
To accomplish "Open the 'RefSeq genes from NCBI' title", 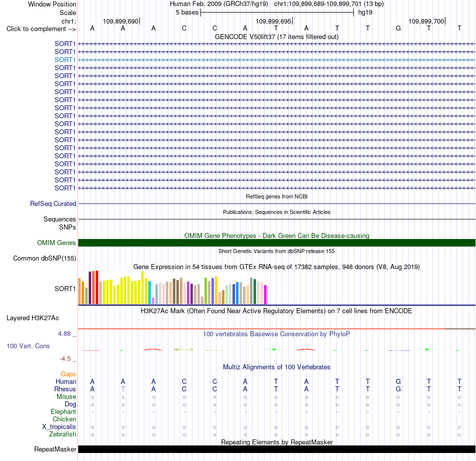I will [x=277, y=196].
